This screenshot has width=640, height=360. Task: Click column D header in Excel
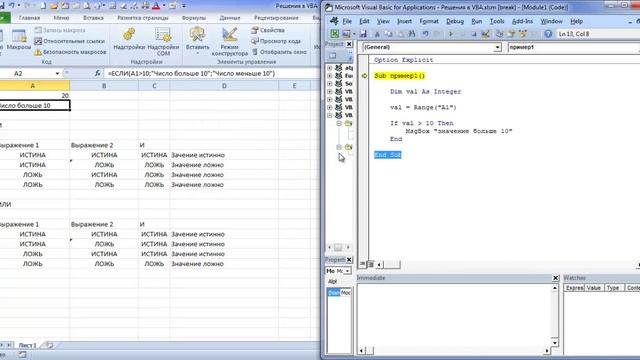(224, 86)
